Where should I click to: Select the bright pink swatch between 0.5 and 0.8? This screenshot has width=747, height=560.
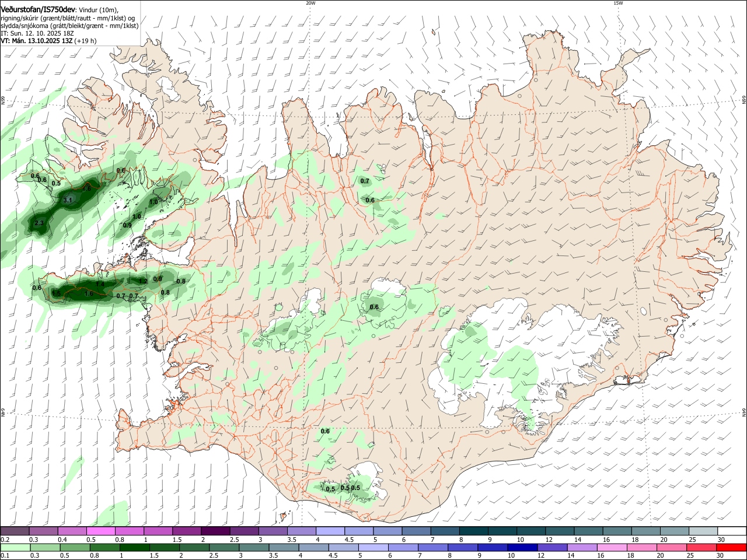pyautogui.click(x=101, y=531)
